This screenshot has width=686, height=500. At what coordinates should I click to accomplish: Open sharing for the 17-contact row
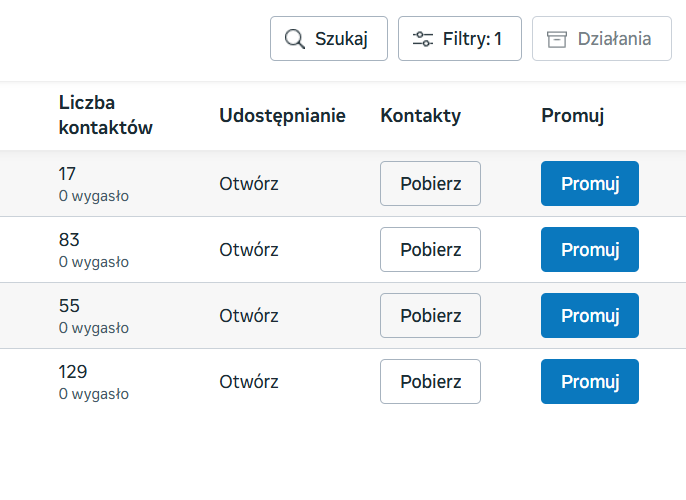tap(249, 184)
